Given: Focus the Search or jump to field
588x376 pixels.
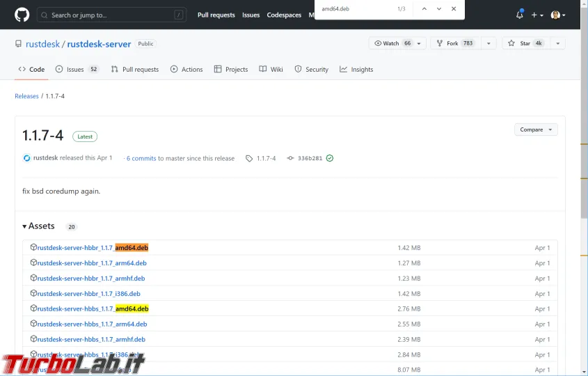Looking at the screenshot, I should pyautogui.click(x=111, y=15).
